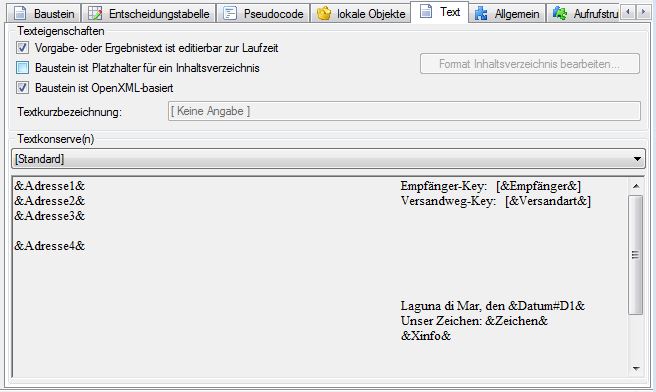656x392 pixels.
Task: Open the Pseudocode tab
Action: pos(263,13)
